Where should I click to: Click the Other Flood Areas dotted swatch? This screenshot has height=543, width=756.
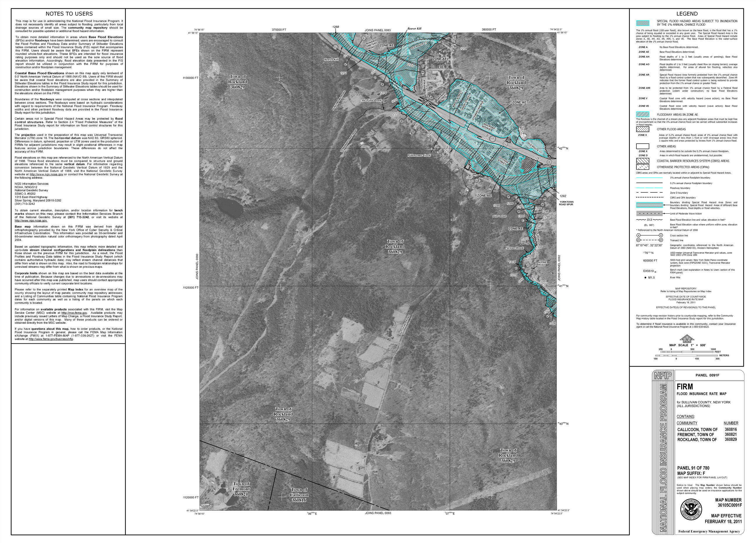click(x=643, y=129)
